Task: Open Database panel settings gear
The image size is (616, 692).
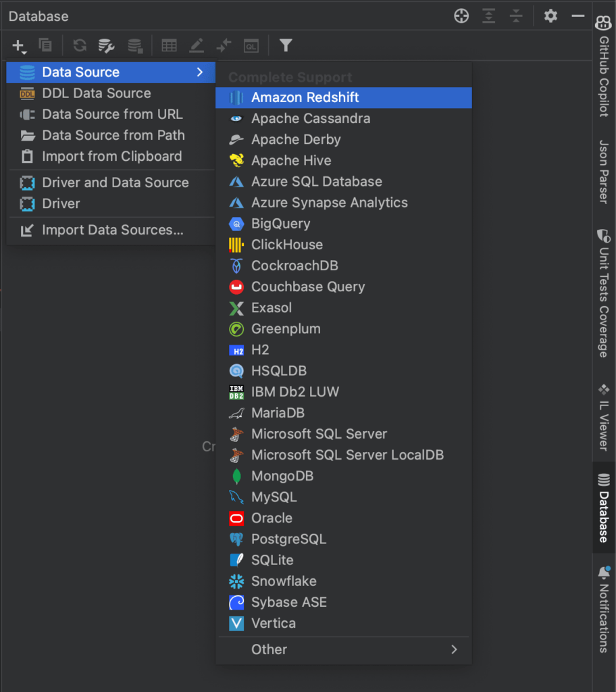Action: coord(550,16)
